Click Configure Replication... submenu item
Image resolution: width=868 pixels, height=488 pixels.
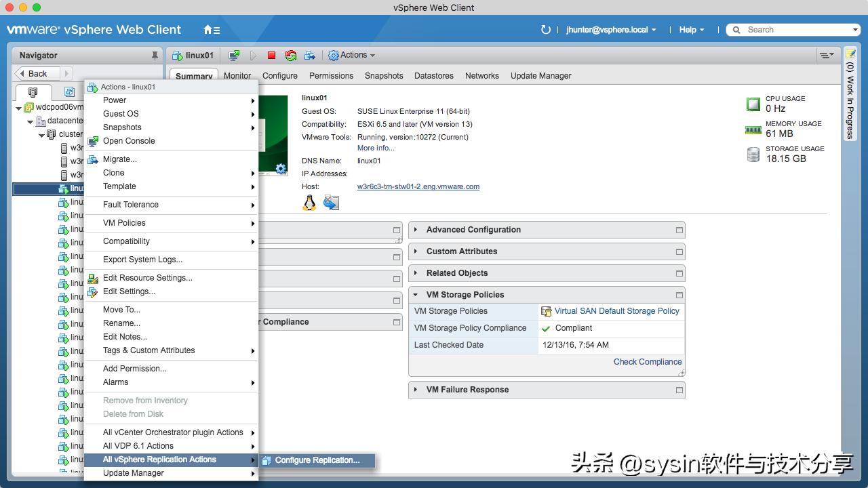tap(317, 460)
